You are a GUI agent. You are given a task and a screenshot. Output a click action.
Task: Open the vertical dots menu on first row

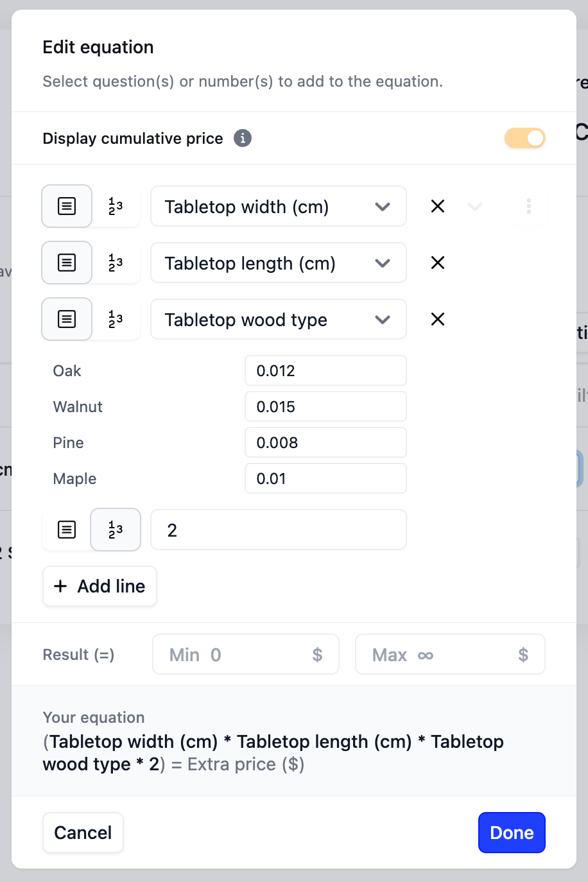[x=528, y=206]
